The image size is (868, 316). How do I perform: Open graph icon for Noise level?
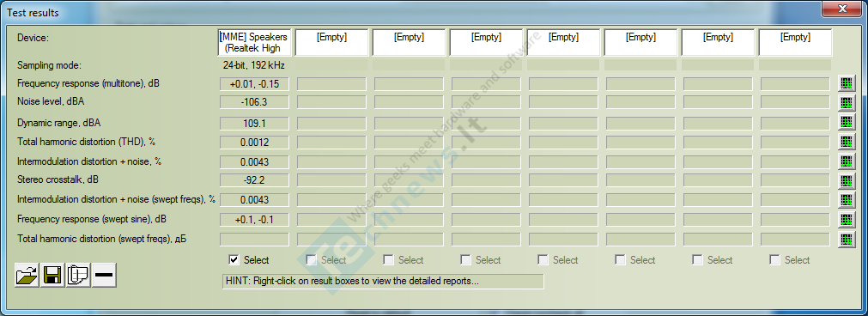847,103
